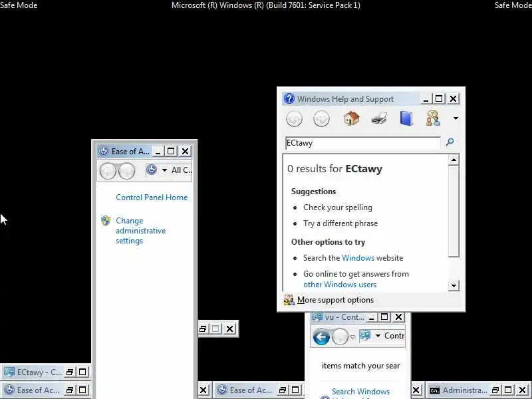Close the Windows Help and Support window
532x399 pixels.
(x=453, y=98)
